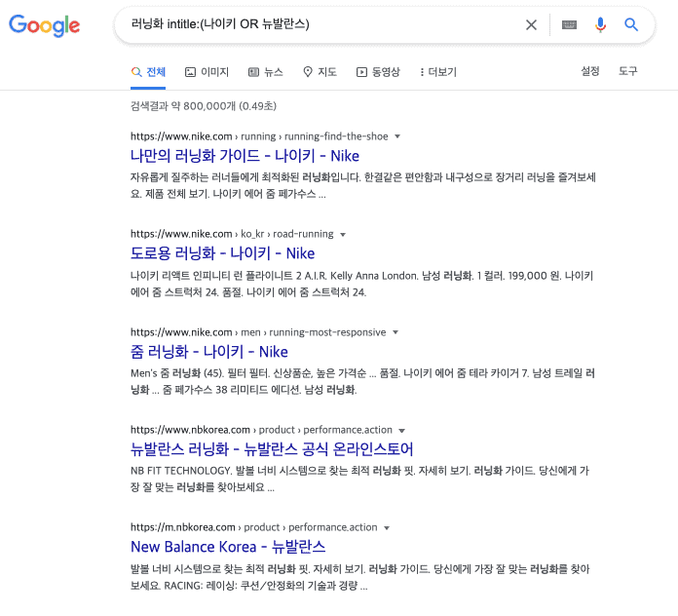Click the Google logo
This screenshot has width=678, height=616.
[45, 25]
